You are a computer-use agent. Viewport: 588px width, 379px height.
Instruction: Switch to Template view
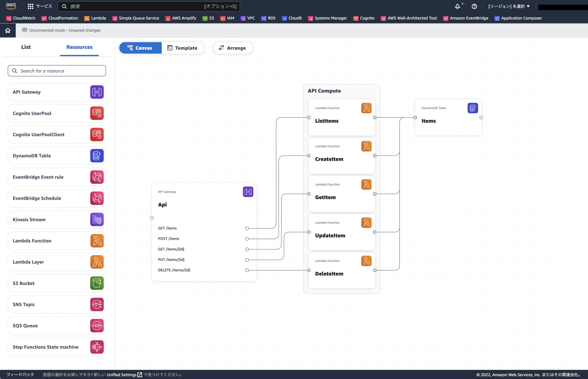[x=183, y=48]
